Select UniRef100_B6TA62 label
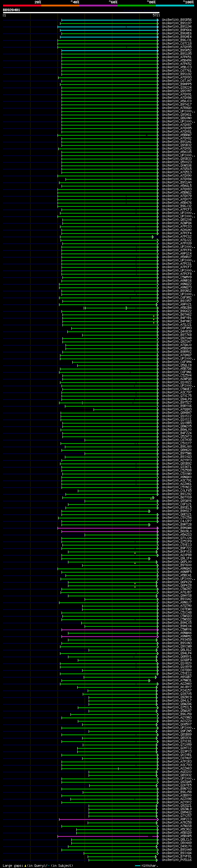This screenshot has width=197, height=868. [176, 314]
